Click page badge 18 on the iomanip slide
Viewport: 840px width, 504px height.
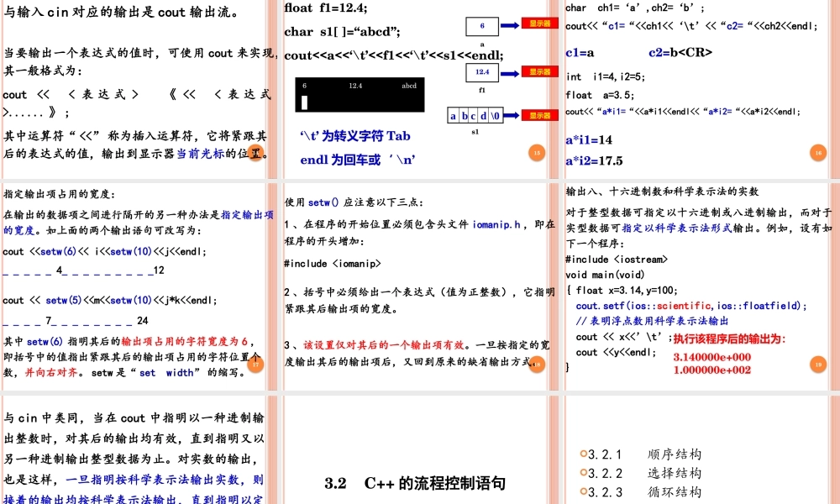point(537,365)
